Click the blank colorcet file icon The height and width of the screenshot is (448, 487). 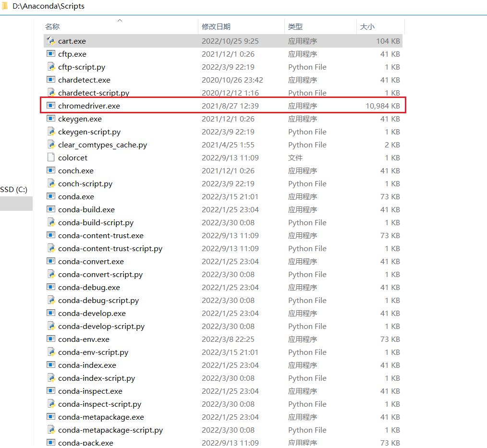tap(51, 157)
